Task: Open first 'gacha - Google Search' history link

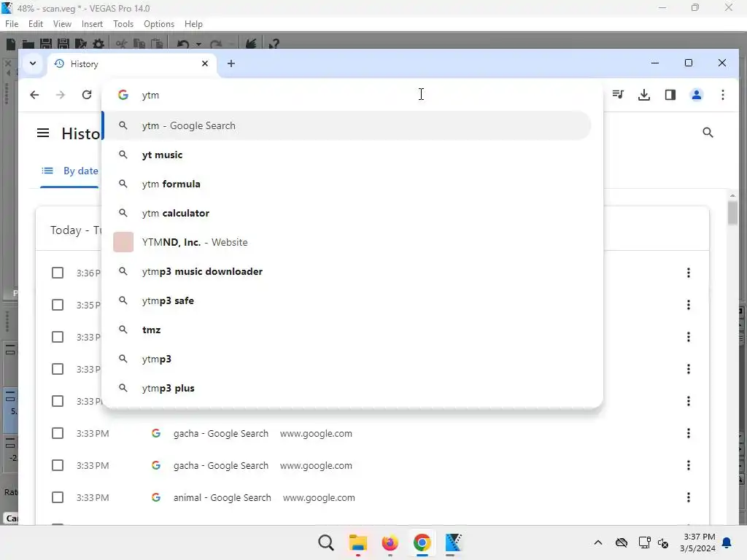Action: [x=221, y=433]
